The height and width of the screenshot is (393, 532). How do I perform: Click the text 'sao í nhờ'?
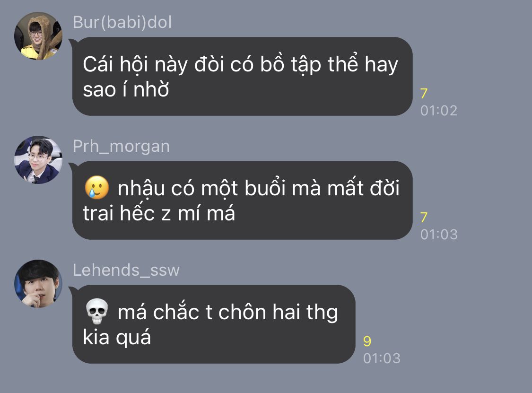[126, 90]
